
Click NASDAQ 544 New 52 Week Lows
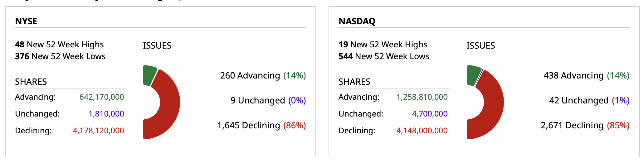pyautogui.click(x=384, y=56)
